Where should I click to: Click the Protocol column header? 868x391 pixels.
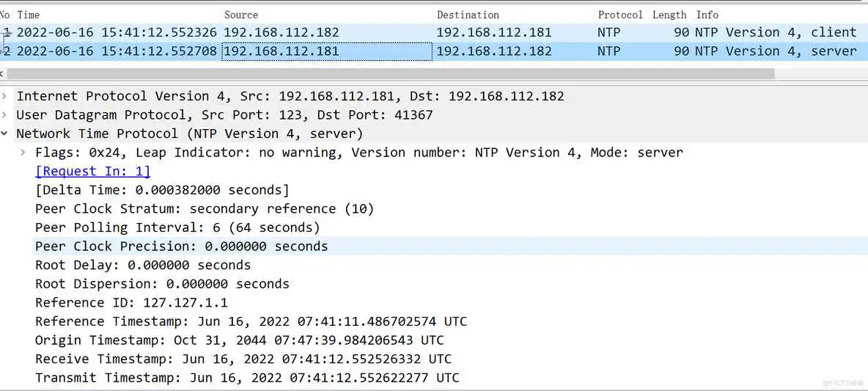(620, 15)
